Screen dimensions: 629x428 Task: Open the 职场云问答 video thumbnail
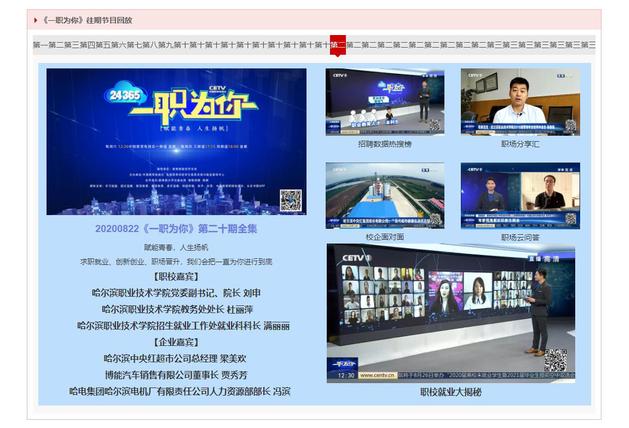click(520, 196)
